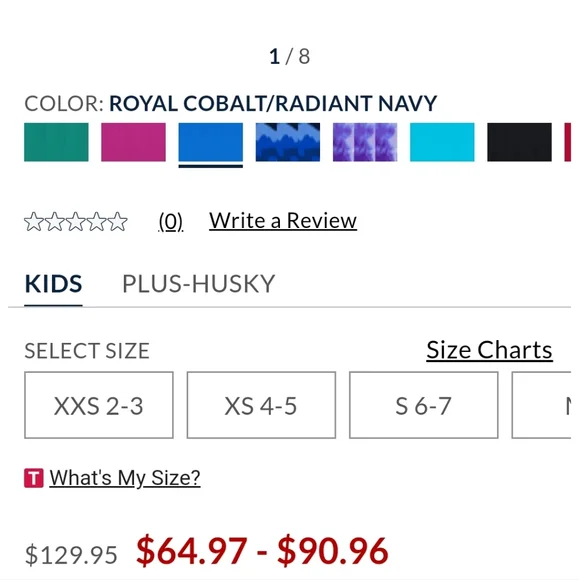
Task: Open the Size Charts link
Action: pyautogui.click(x=489, y=350)
